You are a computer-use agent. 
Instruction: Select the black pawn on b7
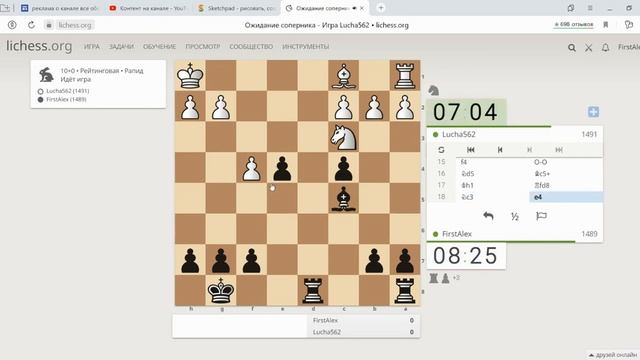[x=374, y=260]
